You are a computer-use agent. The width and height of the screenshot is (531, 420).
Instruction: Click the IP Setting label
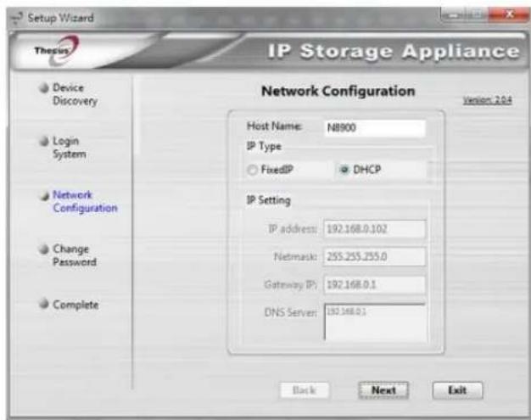tap(269, 200)
